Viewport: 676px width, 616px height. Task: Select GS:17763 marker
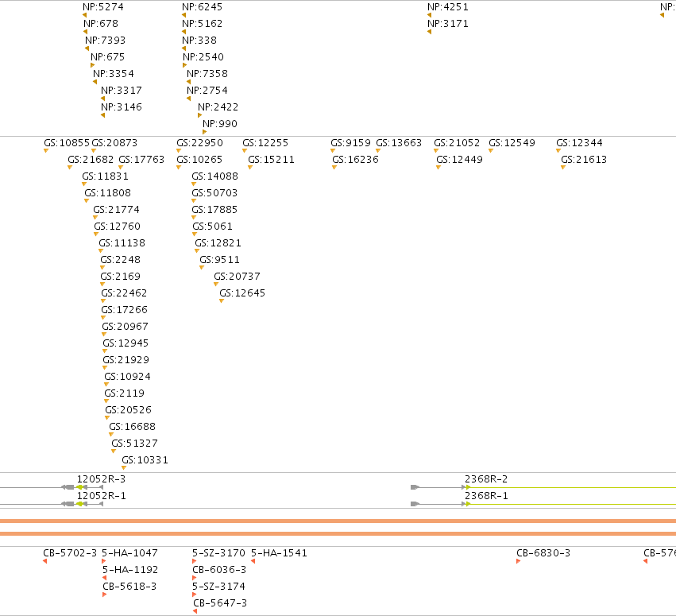point(142,160)
